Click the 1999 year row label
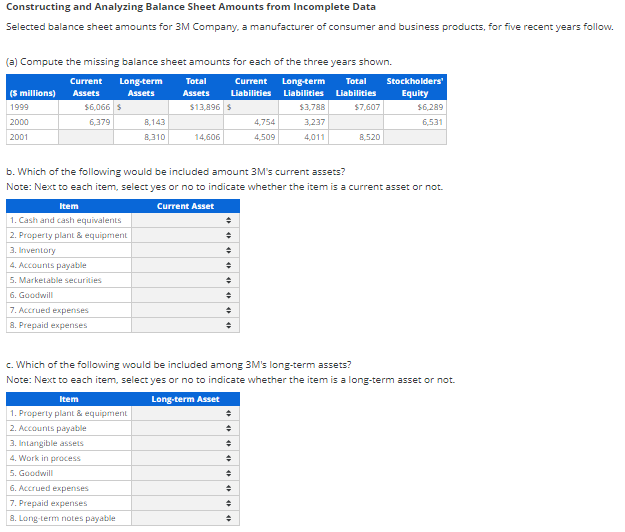The image size is (625, 532). tap(19, 107)
